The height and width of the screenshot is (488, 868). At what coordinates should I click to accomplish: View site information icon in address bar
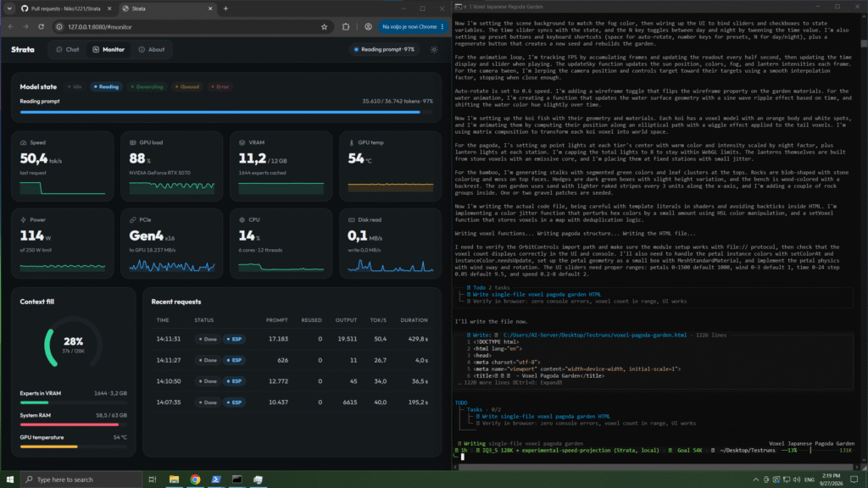pyautogui.click(x=59, y=26)
